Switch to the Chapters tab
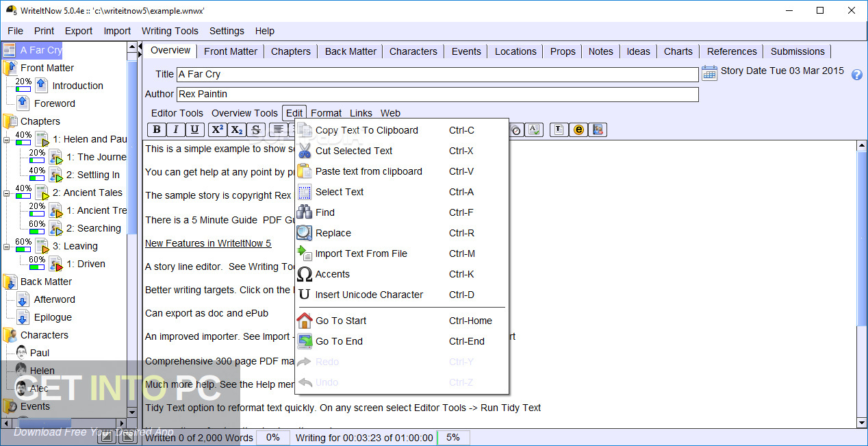This screenshot has height=446, width=868. coord(290,51)
